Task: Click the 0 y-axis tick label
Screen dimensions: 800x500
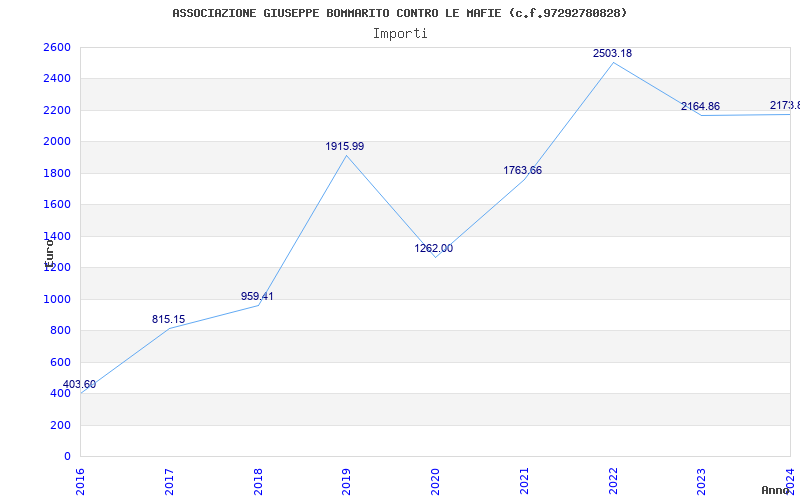Action: [67, 456]
